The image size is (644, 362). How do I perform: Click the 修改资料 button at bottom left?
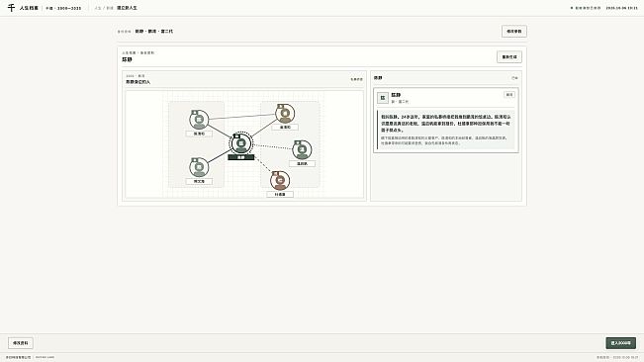(x=21, y=343)
